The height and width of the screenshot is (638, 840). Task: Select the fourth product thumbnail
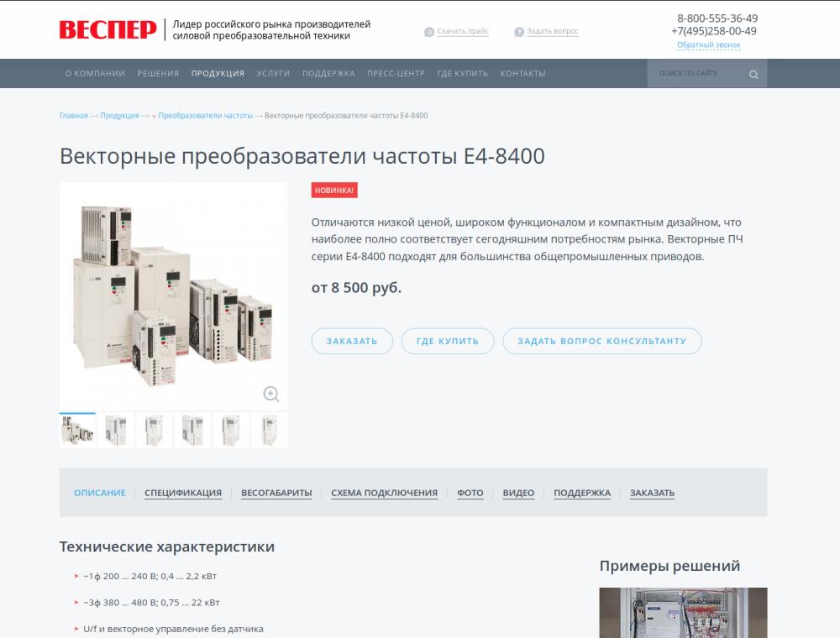pos(193,431)
